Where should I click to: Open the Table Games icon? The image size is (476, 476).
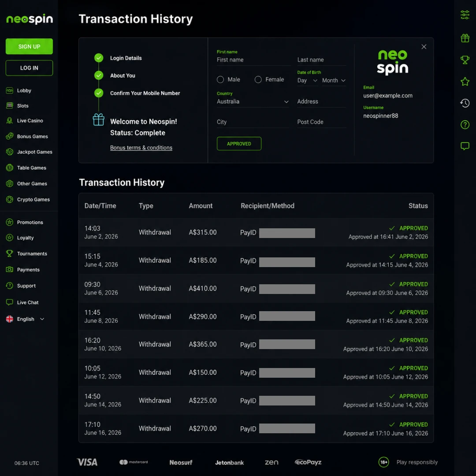pos(9,167)
